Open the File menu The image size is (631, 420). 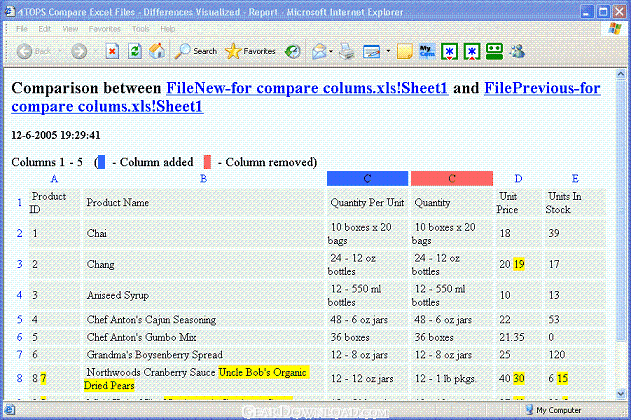pos(22,29)
